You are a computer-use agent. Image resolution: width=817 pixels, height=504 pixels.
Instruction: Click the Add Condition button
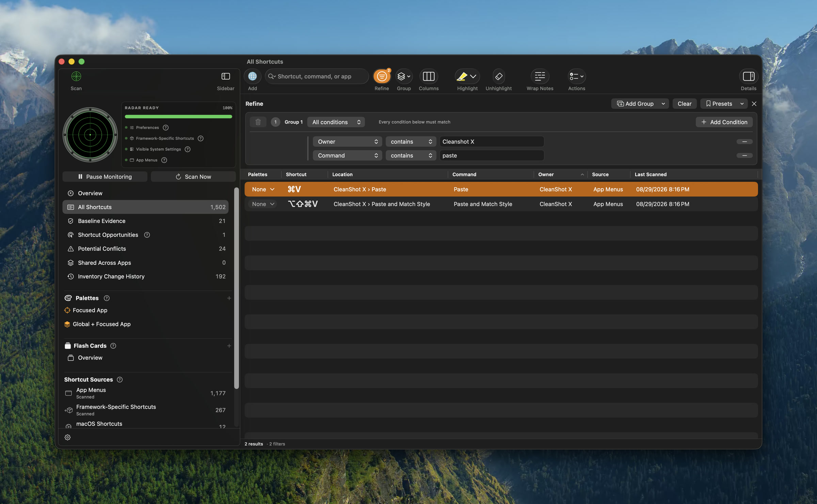724,122
